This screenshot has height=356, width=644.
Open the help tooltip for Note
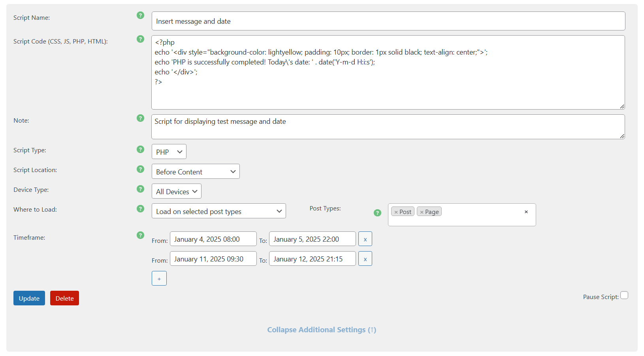140,118
